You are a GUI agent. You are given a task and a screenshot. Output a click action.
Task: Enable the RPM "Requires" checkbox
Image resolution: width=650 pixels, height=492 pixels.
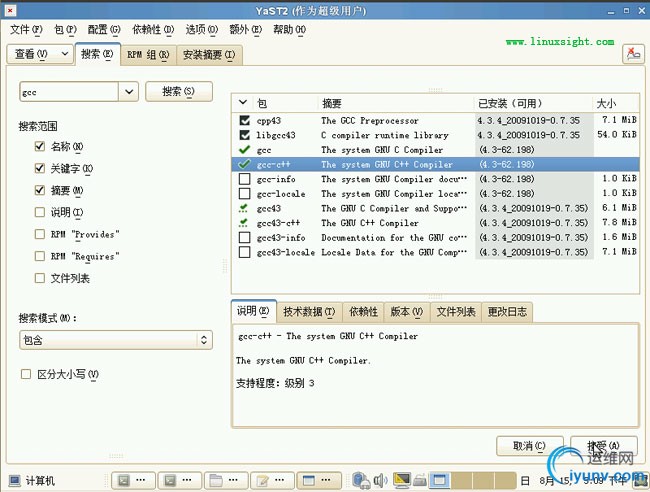40,256
